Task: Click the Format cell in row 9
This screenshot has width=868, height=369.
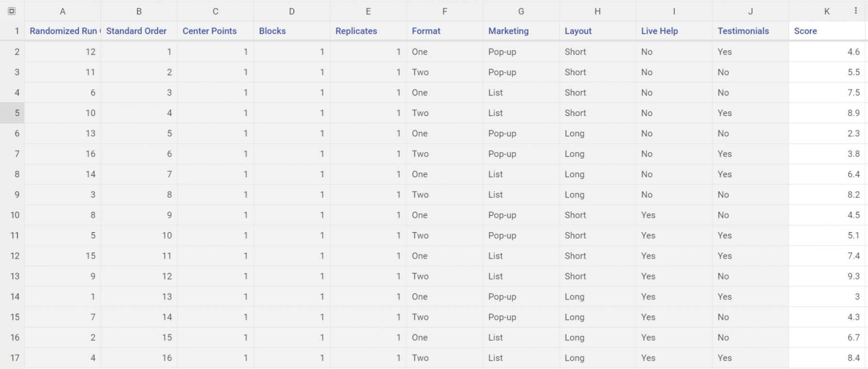Action: click(x=444, y=195)
